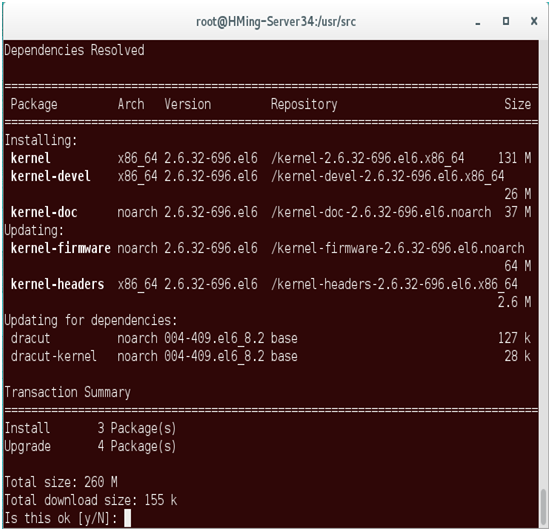Click the '131 M' kernel size value
This screenshot has height=531, width=551.
514,158
